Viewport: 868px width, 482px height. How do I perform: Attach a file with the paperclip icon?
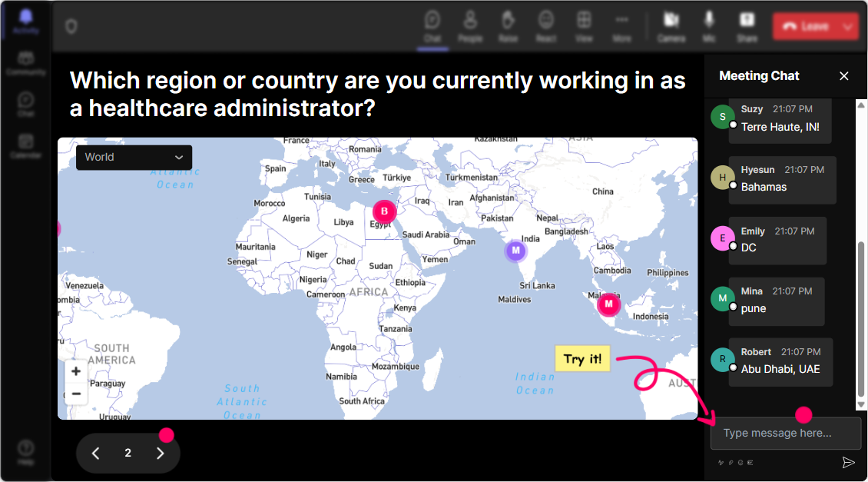(731, 463)
